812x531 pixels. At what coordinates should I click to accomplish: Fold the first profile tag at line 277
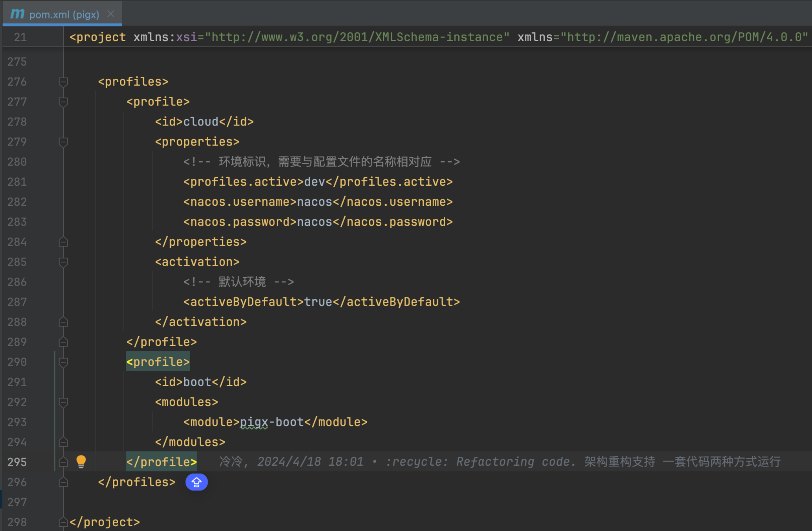[x=63, y=102]
